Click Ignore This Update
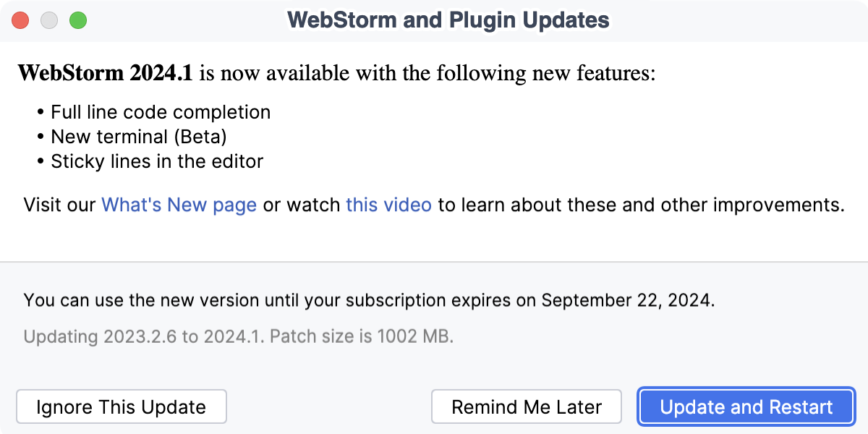Image resolution: width=868 pixels, height=434 pixels. [121, 407]
